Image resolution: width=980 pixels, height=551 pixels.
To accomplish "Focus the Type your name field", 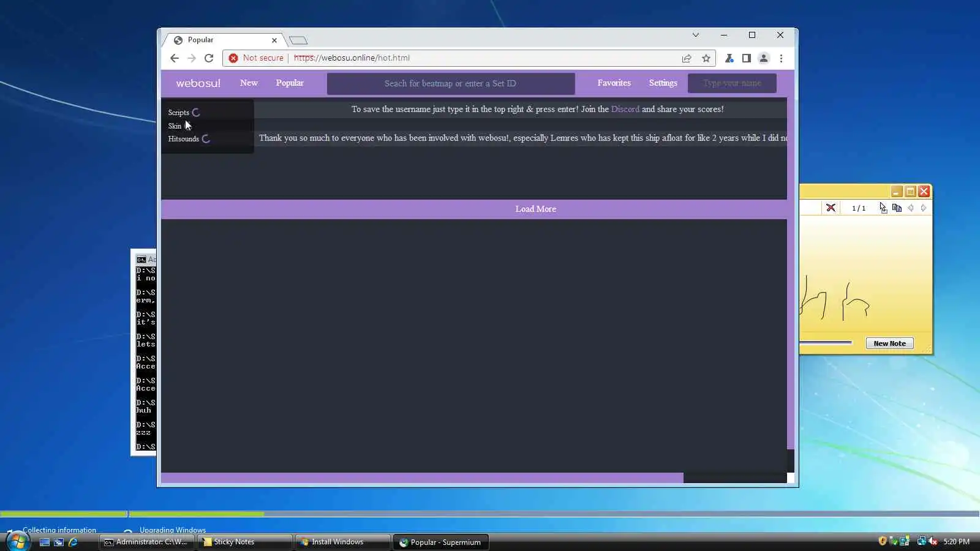I will pos(732,83).
